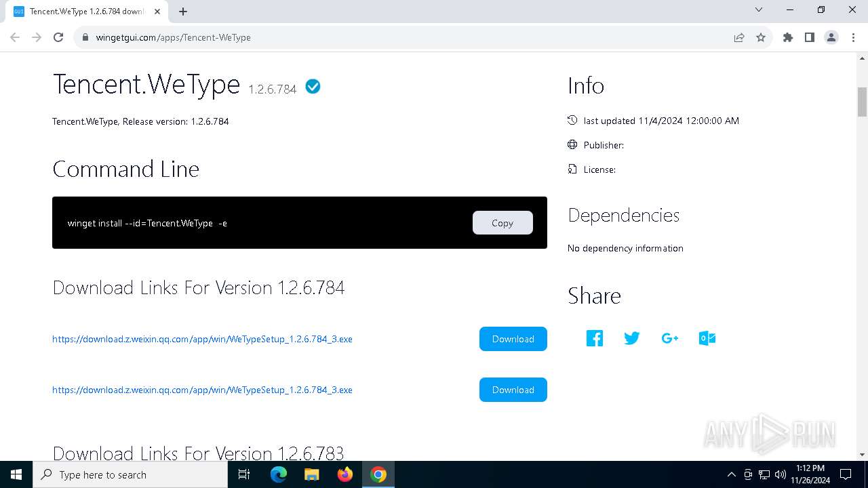View site information lock icon
This screenshot has width=868, height=488.
(85, 37)
